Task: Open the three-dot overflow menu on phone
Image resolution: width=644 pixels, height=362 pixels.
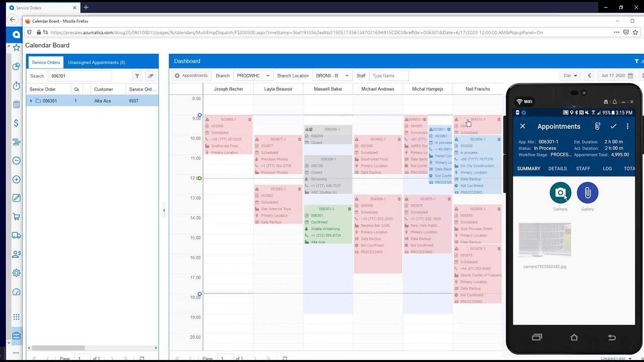Action: point(627,126)
